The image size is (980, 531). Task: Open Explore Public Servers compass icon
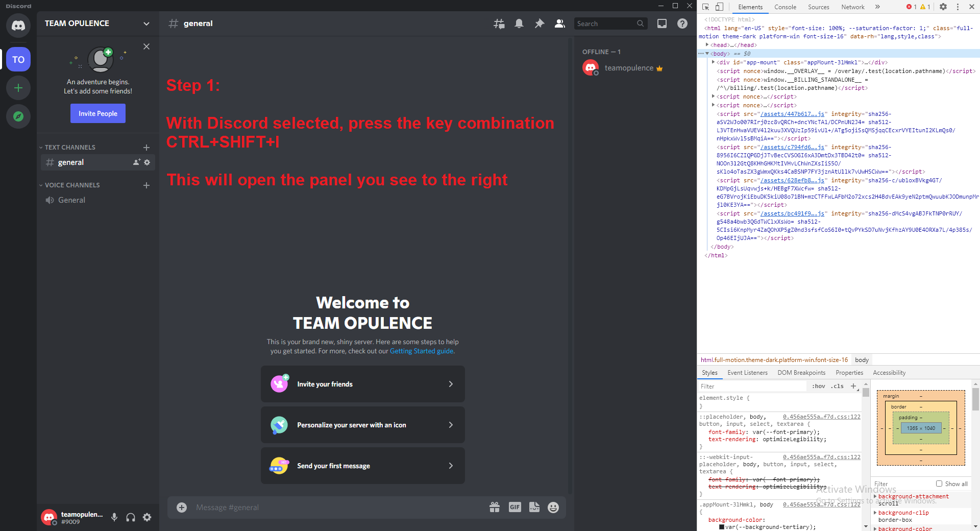pos(18,116)
